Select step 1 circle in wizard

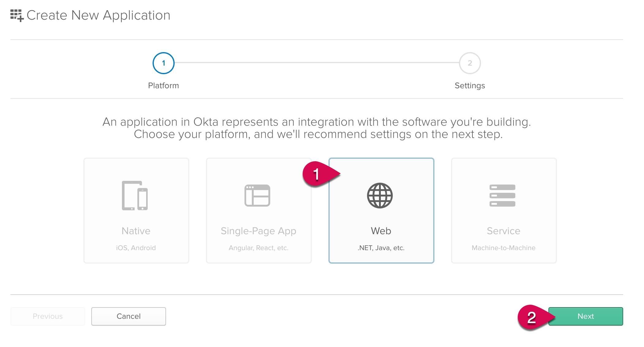[164, 63]
